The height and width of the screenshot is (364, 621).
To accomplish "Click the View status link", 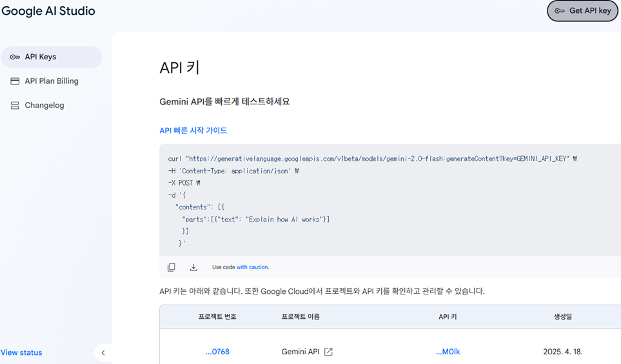I will (x=21, y=352).
